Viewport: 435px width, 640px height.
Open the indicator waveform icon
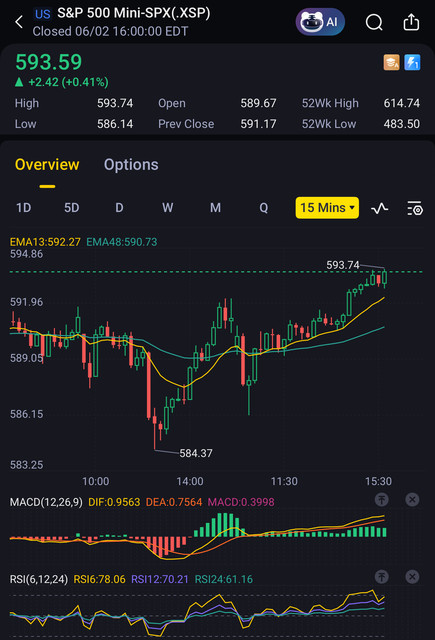click(380, 209)
